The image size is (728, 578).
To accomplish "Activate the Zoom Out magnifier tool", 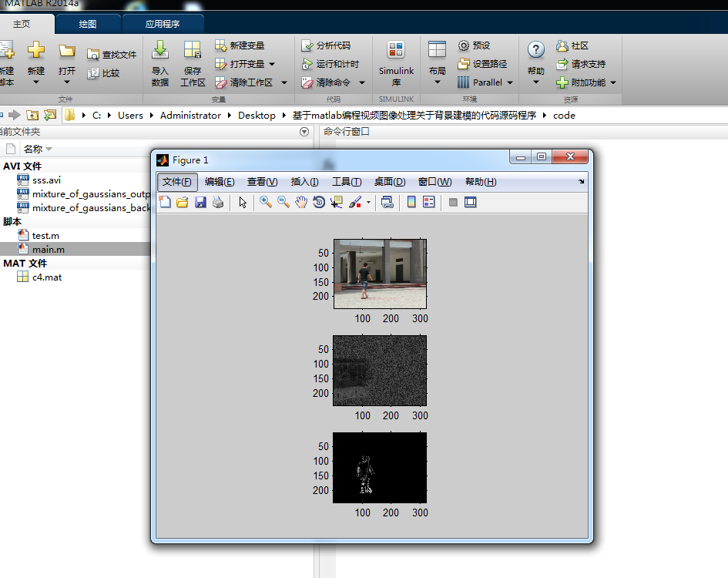I will 283,202.
